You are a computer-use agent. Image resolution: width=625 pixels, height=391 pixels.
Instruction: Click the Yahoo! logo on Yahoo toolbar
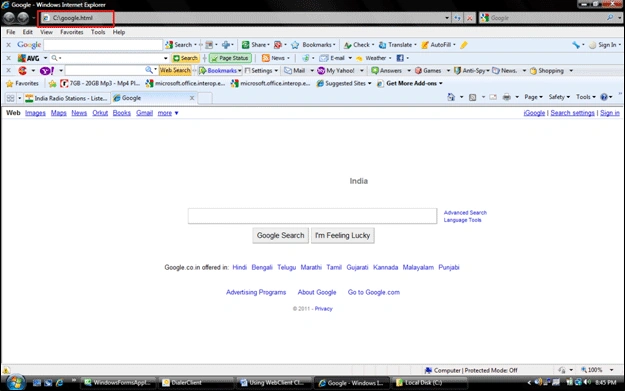47,71
